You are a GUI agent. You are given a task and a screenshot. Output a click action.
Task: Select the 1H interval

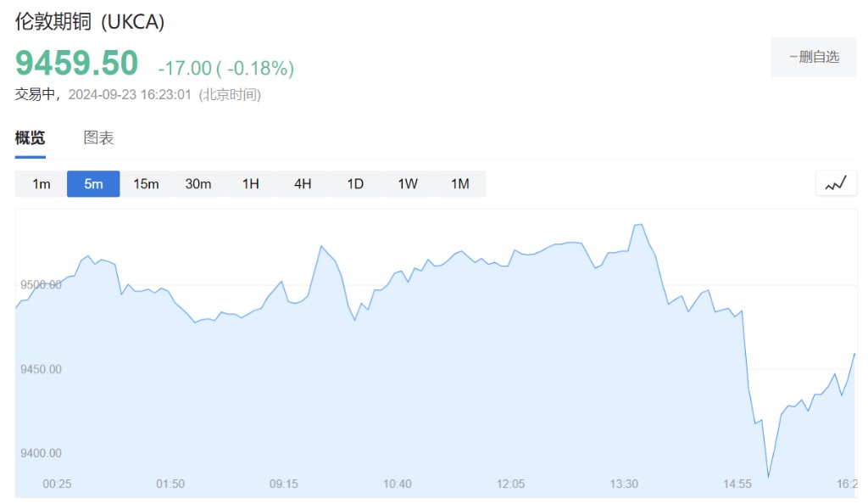tap(251, 184)
